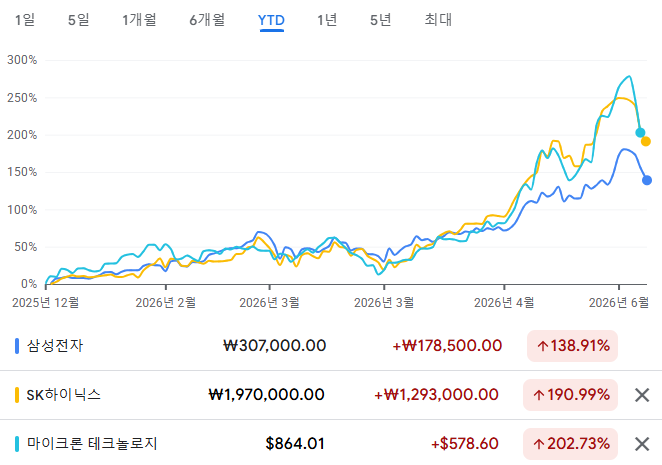Click the 100% y-axis label
Viewport: 662px width, 465px height.
(22, 210)
